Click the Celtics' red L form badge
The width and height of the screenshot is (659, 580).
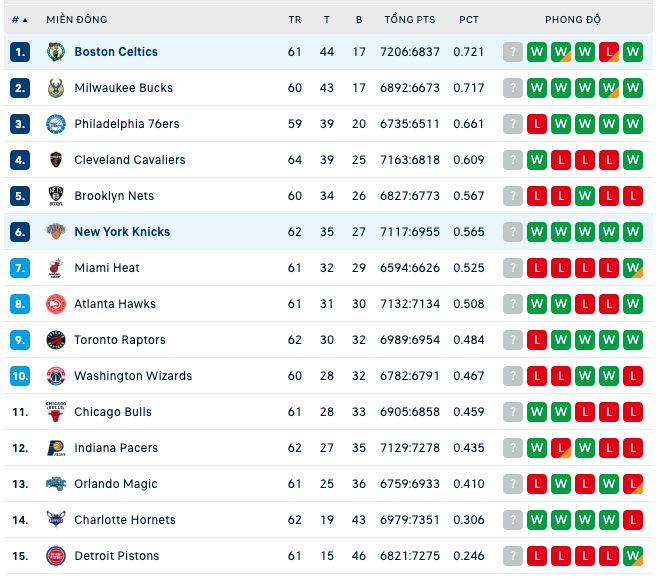pyautogui.click(x=609, y=52)
